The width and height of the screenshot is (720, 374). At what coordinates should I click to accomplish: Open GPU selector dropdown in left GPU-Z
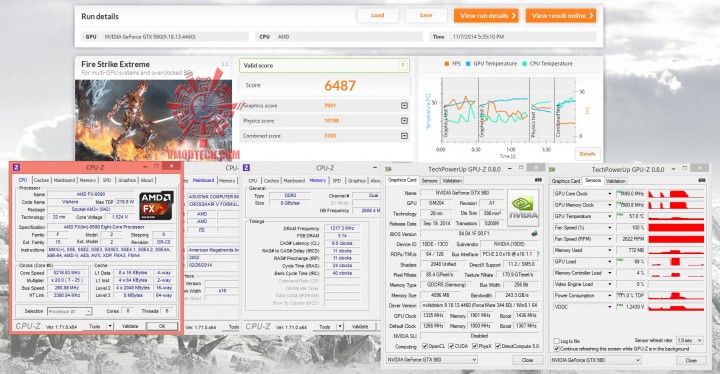point(431,360)
